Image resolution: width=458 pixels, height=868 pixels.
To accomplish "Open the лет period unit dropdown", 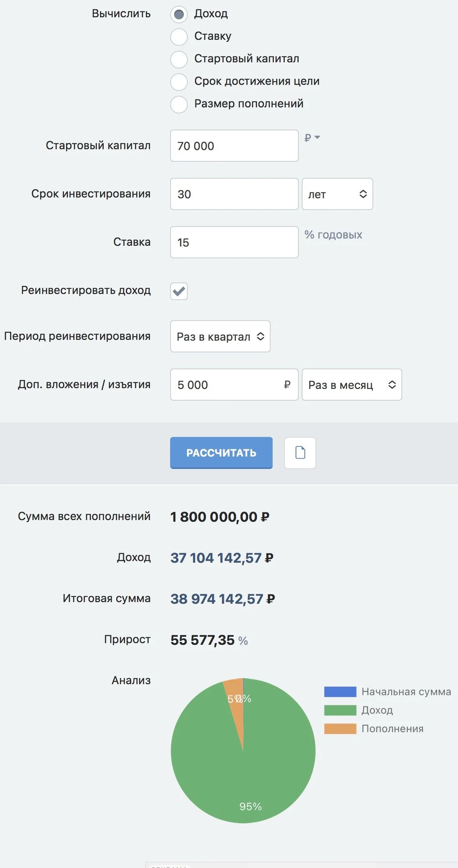I will (x=337, y=194).
